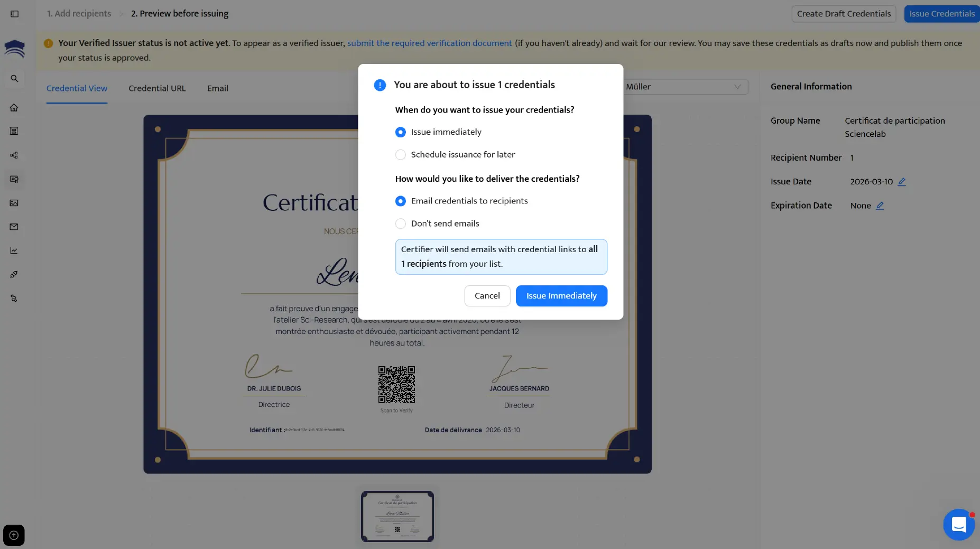Select the certificate thumbnail below the preview
This screenshot has height=549, width=980.
pos(397,516)
